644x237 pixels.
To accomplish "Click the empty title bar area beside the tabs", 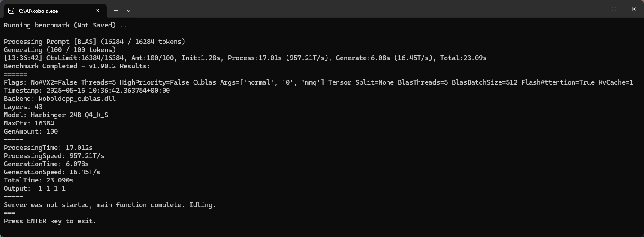I will 356,9.
